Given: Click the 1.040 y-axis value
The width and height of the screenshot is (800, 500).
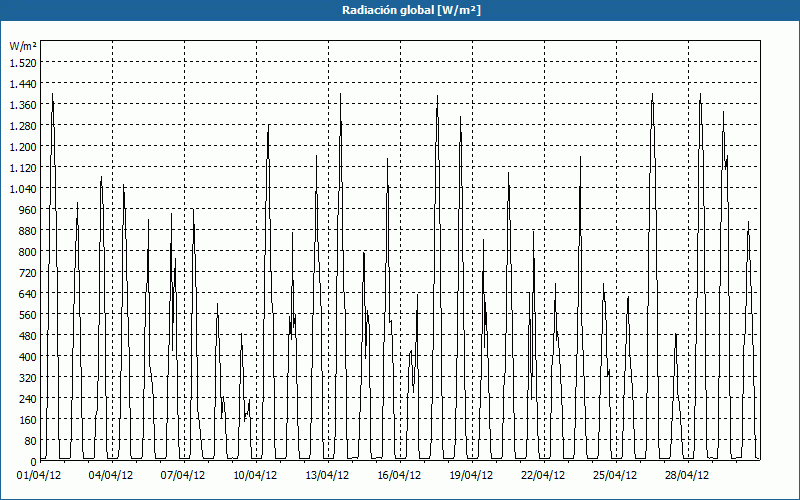Looking at the screenshot, I should [x=23, y=189].
